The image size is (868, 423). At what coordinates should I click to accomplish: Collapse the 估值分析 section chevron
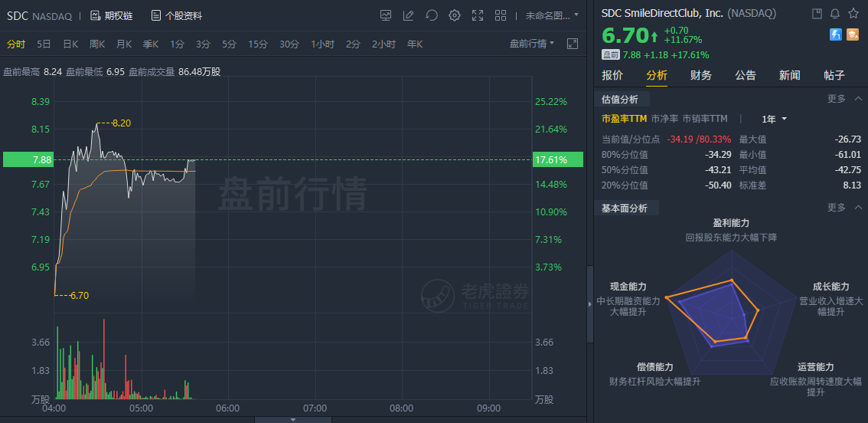pos(858,99)
